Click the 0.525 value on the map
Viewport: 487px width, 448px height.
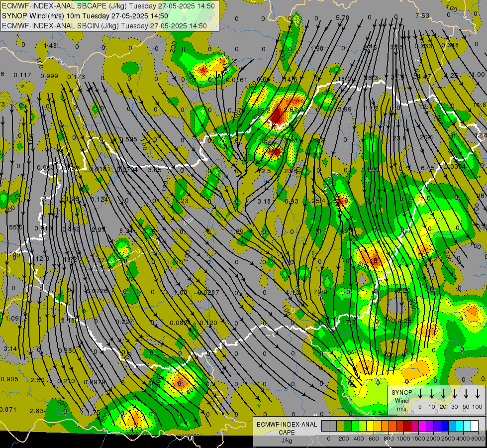point(128,139)
